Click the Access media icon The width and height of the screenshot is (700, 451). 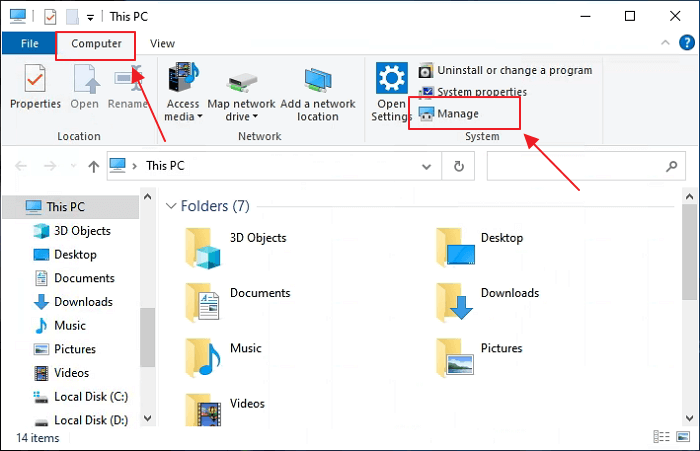point(183,78)
